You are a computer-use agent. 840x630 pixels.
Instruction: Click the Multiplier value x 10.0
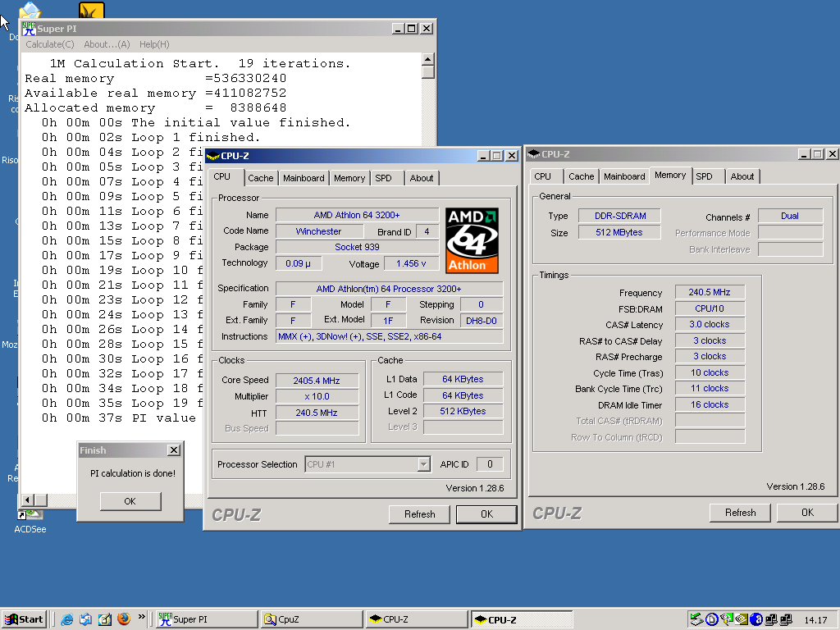click(317, 396)
